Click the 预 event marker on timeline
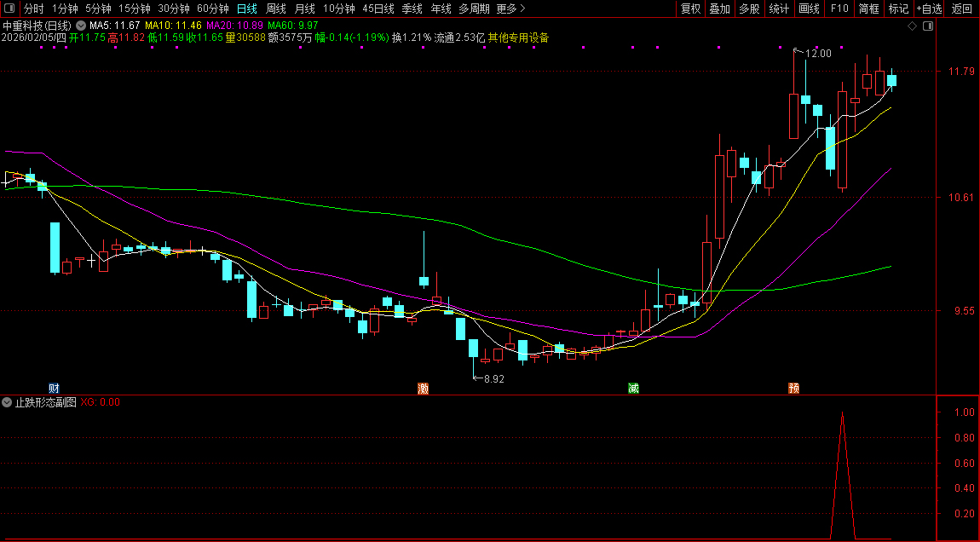 click(793, 389)
